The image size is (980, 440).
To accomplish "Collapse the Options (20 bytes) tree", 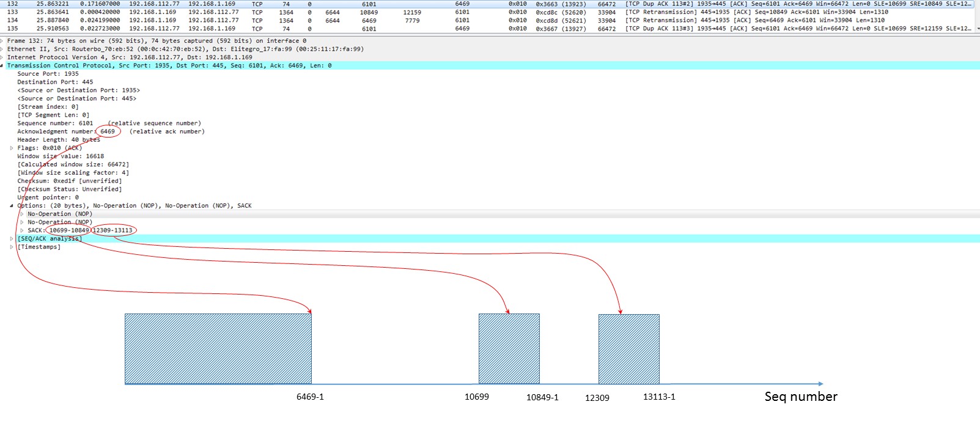I will 12,205.
